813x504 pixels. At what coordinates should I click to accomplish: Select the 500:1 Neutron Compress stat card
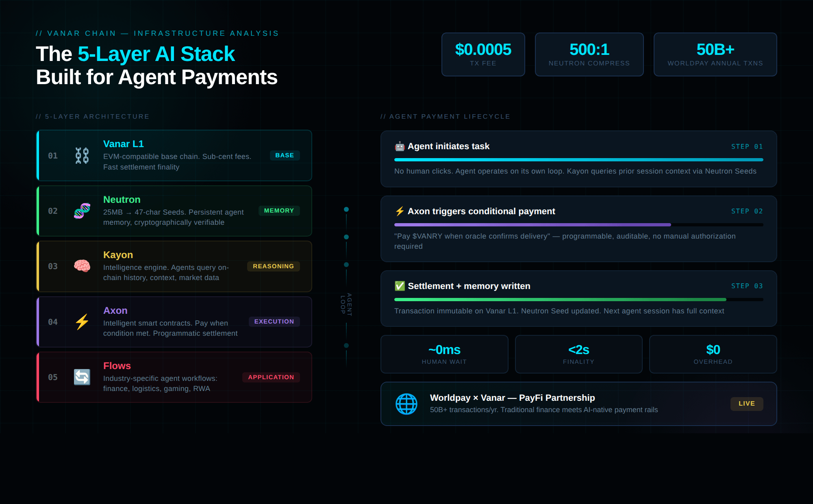tap(589, 54)
